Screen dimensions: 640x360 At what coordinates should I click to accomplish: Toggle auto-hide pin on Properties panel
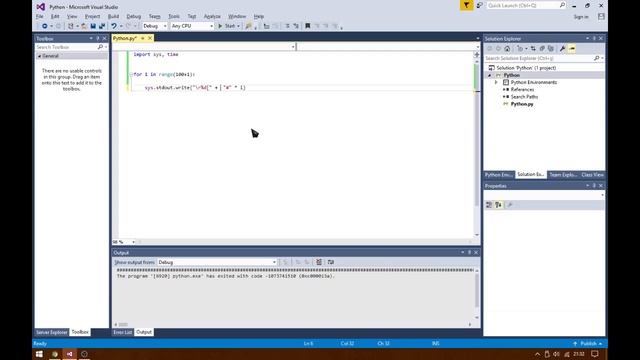[594, 186]
